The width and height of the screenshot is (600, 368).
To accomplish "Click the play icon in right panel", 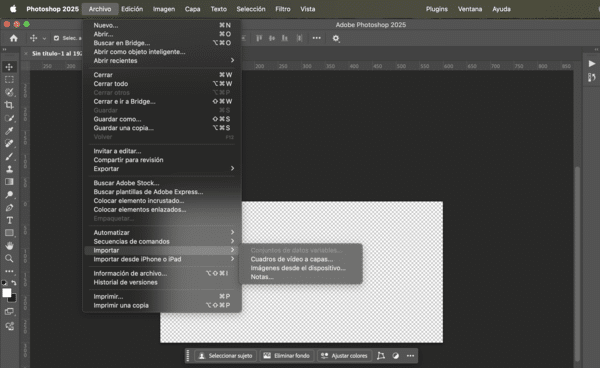I will coord(592,64).
